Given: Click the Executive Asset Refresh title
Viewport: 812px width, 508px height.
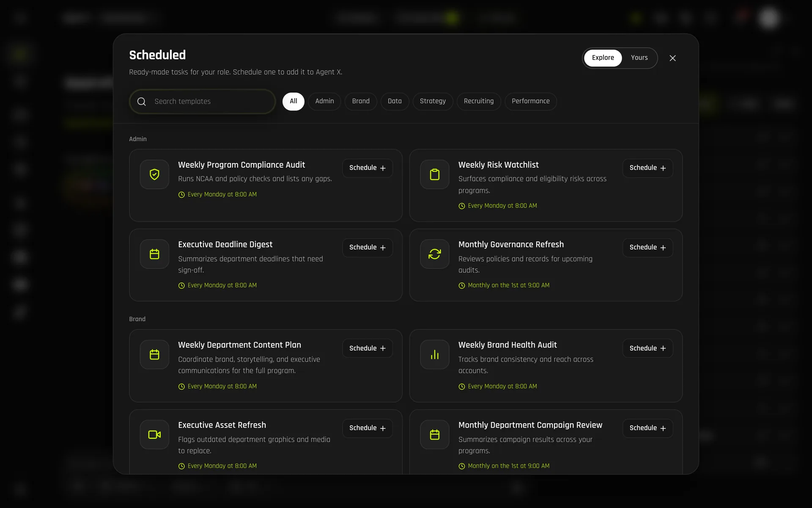Looking at the screenshot, I should click(222, 425).
